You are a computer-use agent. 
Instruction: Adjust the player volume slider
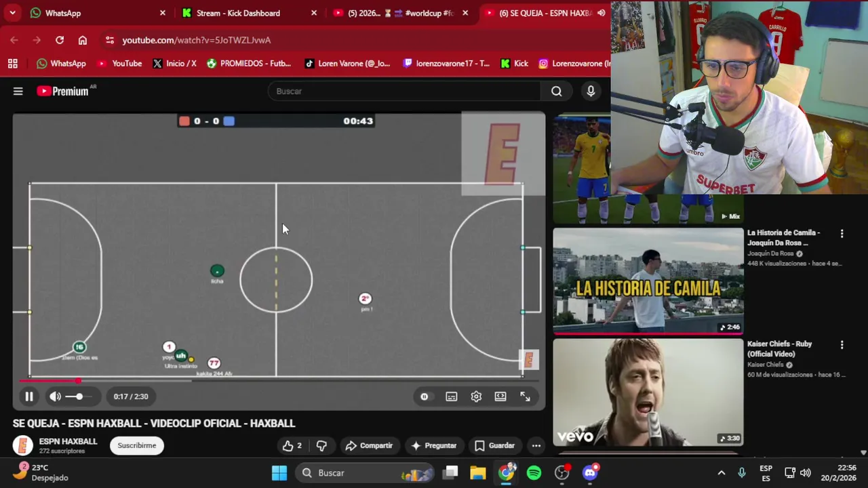coord(79,396)
